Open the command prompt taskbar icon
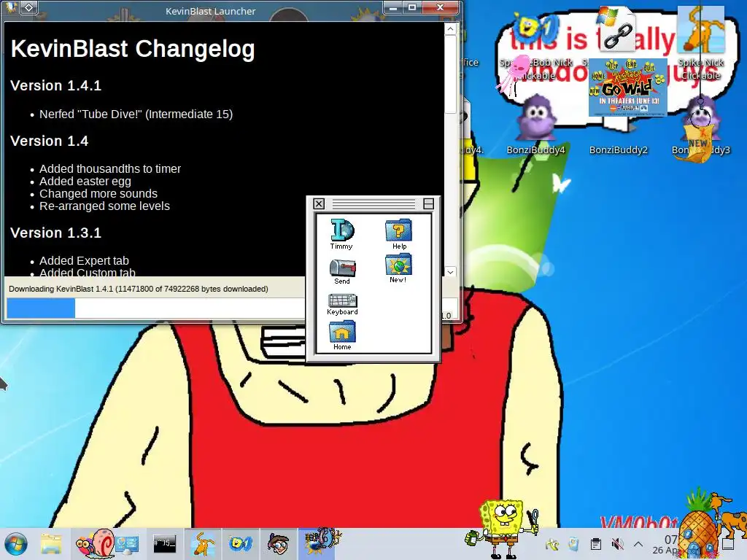Screen dimensions: 747x560 (164, 543)
